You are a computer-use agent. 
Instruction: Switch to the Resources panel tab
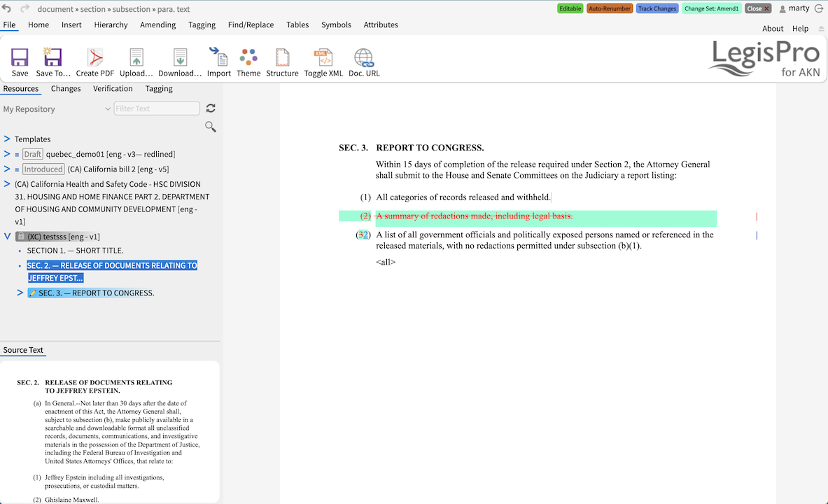tap(20, 89)
